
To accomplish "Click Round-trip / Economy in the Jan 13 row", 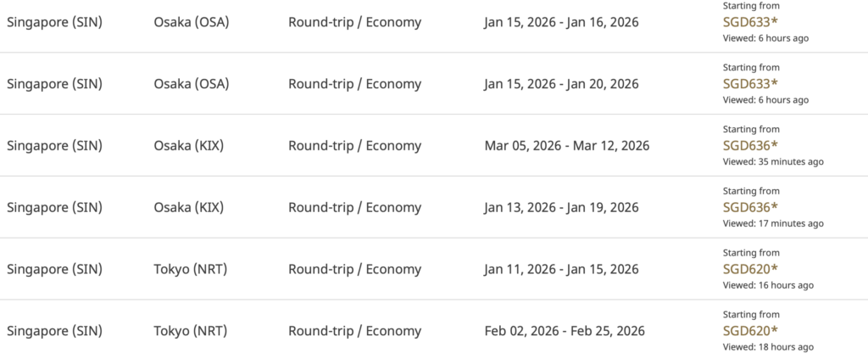I will point(354,208).
